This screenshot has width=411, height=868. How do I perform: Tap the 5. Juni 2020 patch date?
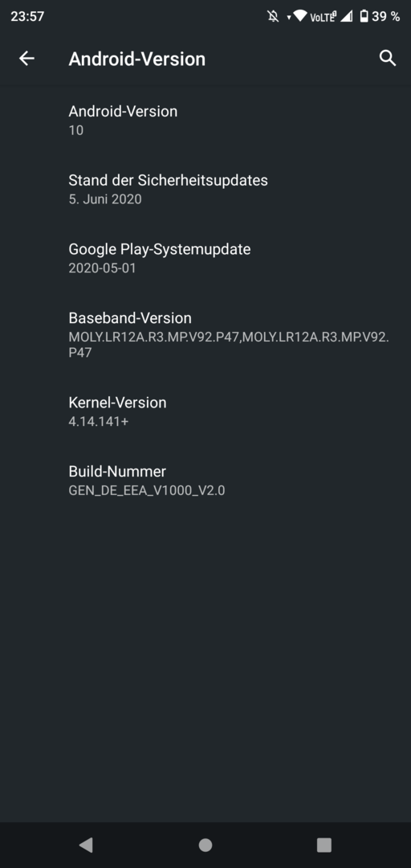[105, 199]
